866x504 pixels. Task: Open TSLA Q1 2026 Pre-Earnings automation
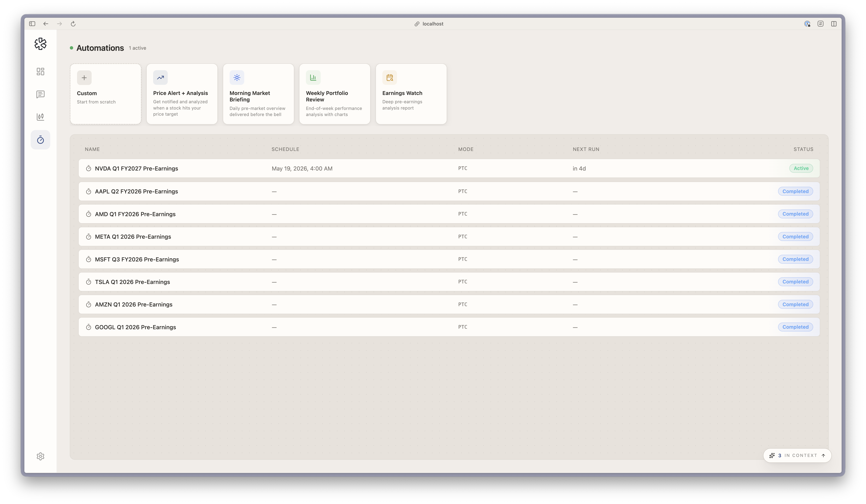point(449,282)
